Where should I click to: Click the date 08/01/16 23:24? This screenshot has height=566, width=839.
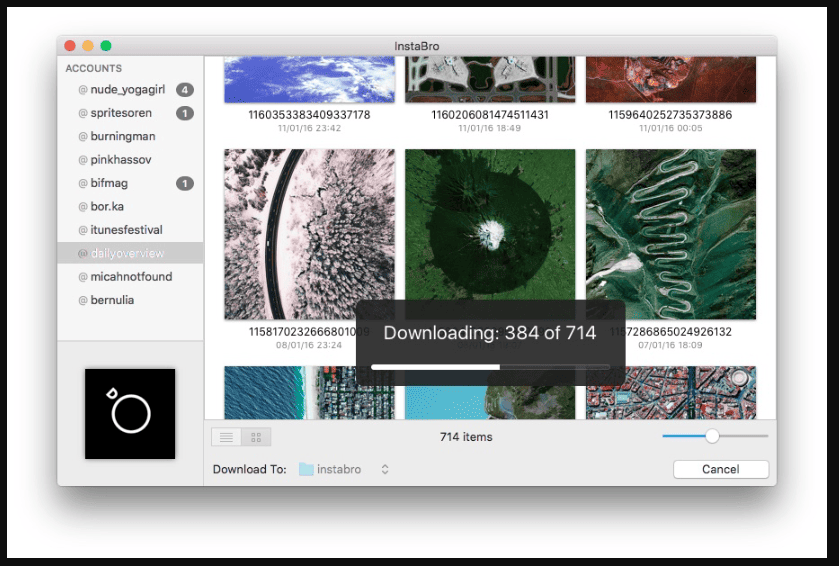(309, 345)
